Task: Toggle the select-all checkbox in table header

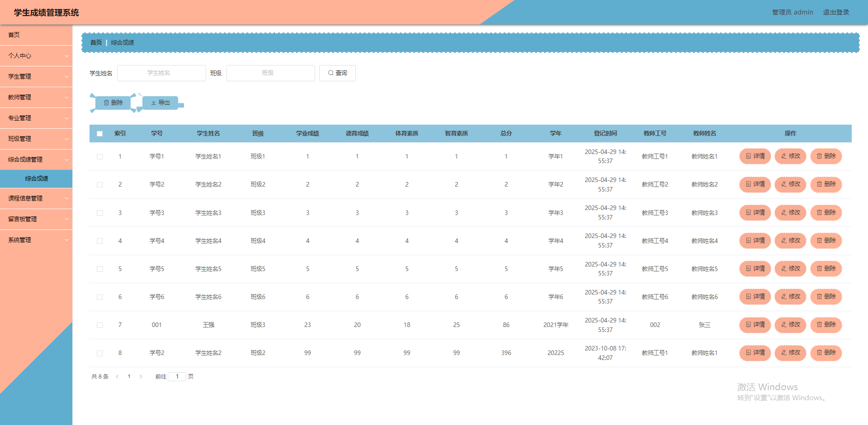Action: click(x=99, y=133)
